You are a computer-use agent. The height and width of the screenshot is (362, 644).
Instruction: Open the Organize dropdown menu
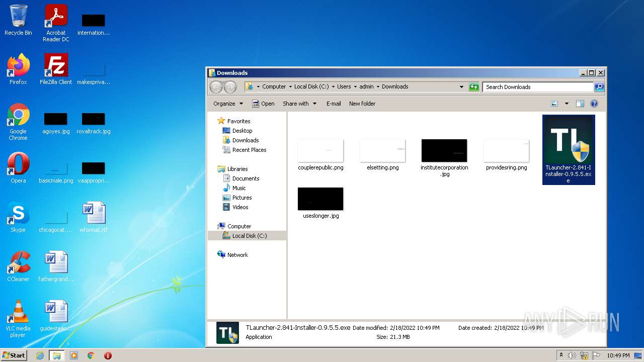click(228, 104)
